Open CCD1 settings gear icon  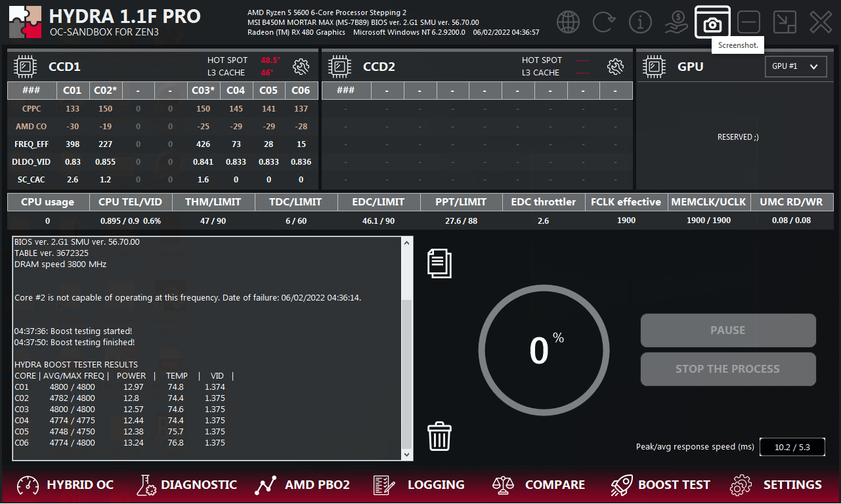click(301, 66)
